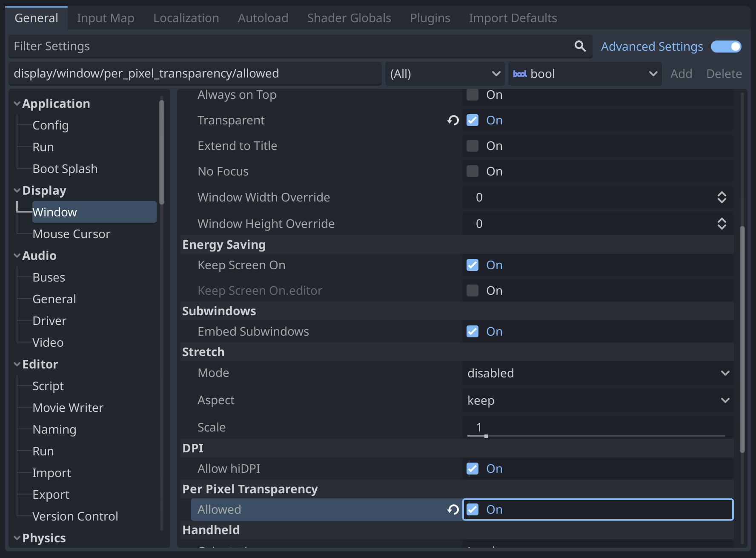Screen dimensions: 756x558
Task: Collapse the Display section in the sidebar
Action: [17, 190]
